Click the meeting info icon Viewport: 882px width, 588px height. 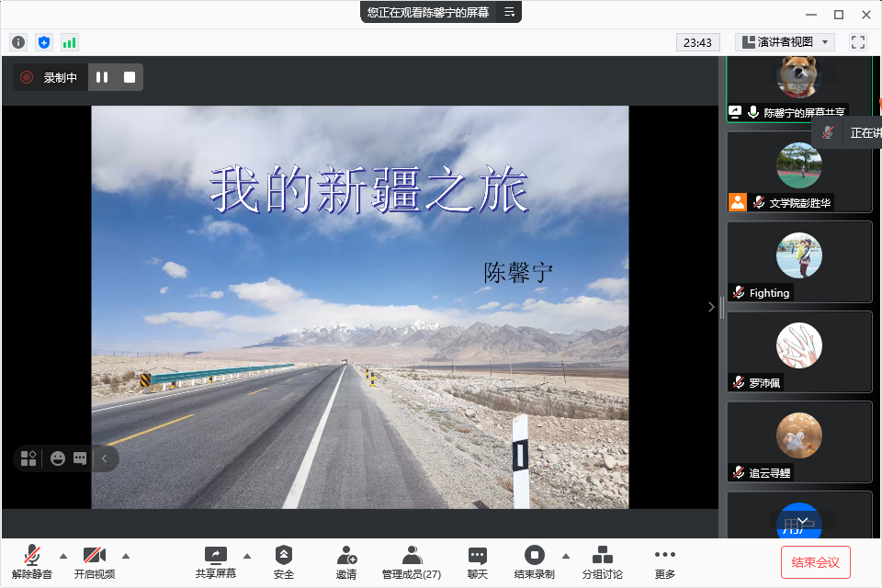18,42
